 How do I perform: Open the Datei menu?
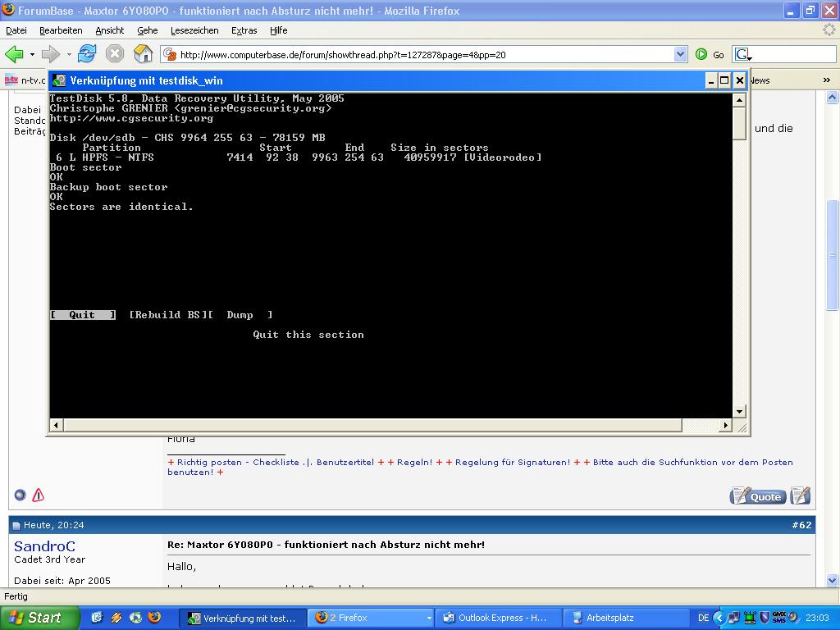(16, 30)
